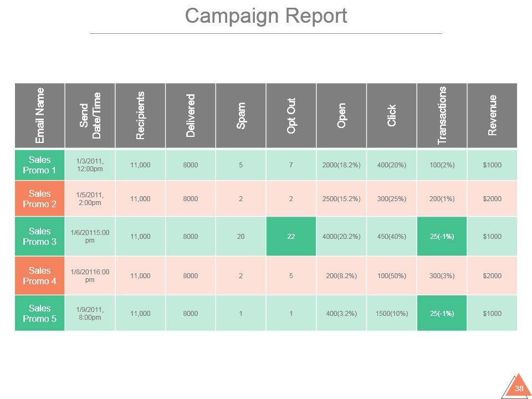
Task: Select the Send Date/Time header cell
Action: click(x=90, y=115)
